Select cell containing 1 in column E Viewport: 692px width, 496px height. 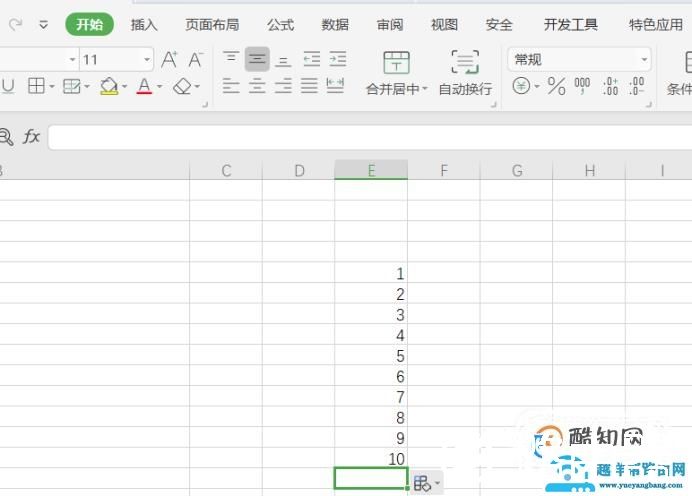coord(371,273)
